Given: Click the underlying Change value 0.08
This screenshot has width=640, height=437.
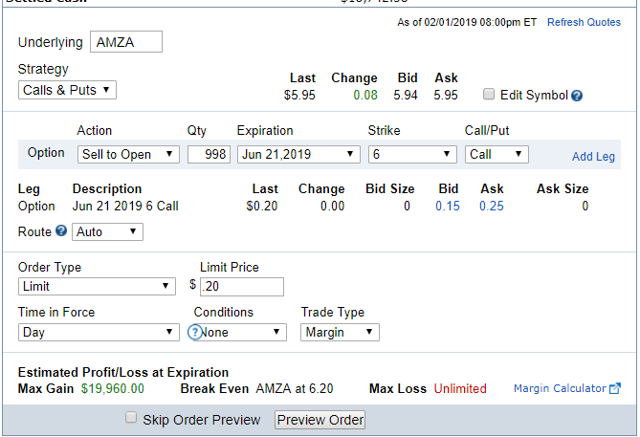Looking at the screenshot, I should (365, 95).
